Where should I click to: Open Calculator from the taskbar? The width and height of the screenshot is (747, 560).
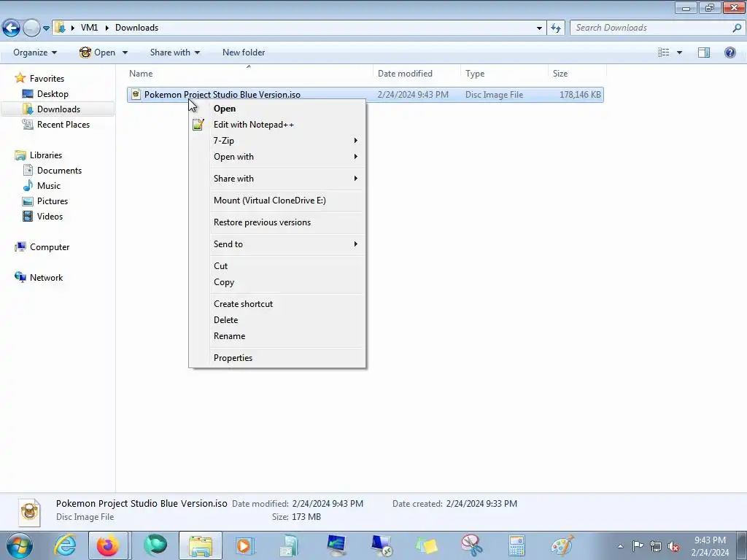(516, 545)
